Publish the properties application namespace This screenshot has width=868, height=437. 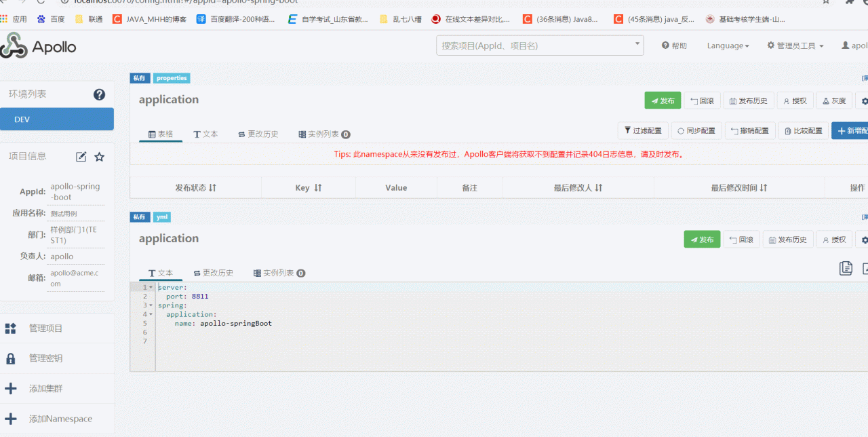click(x=663, y=100)
